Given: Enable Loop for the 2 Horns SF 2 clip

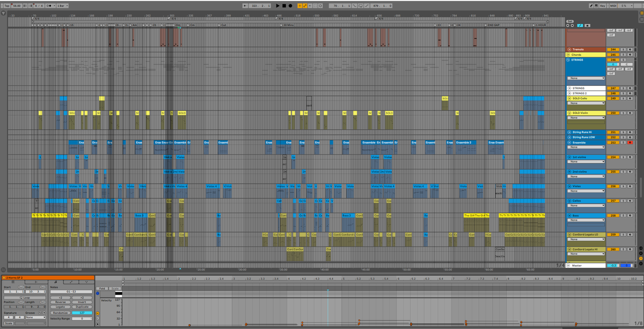Looking at the screenshot, I should tap(25, 298).
